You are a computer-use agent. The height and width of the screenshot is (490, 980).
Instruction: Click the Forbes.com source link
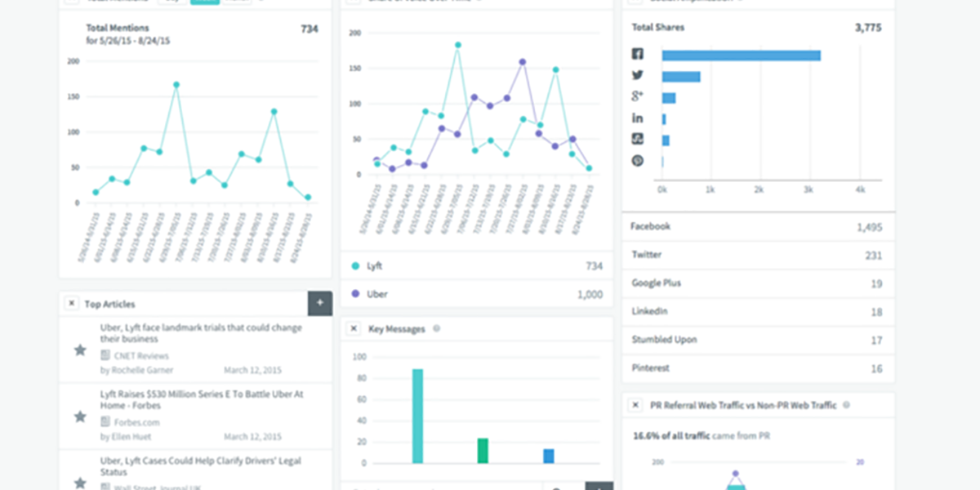click(136, 422)
